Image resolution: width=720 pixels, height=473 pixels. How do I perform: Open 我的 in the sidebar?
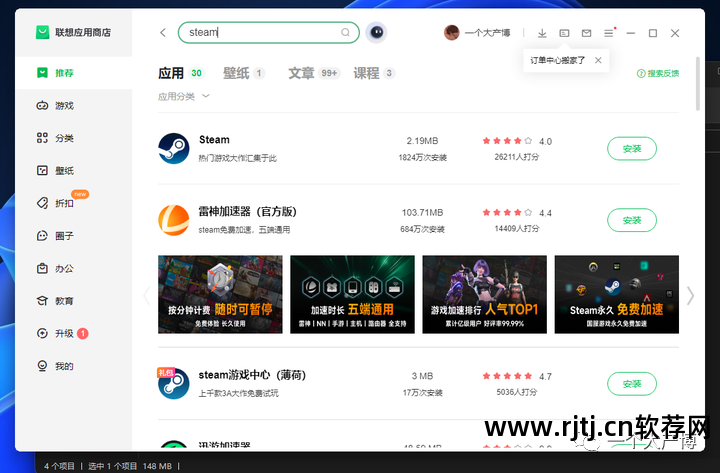[x=73, y=366]
